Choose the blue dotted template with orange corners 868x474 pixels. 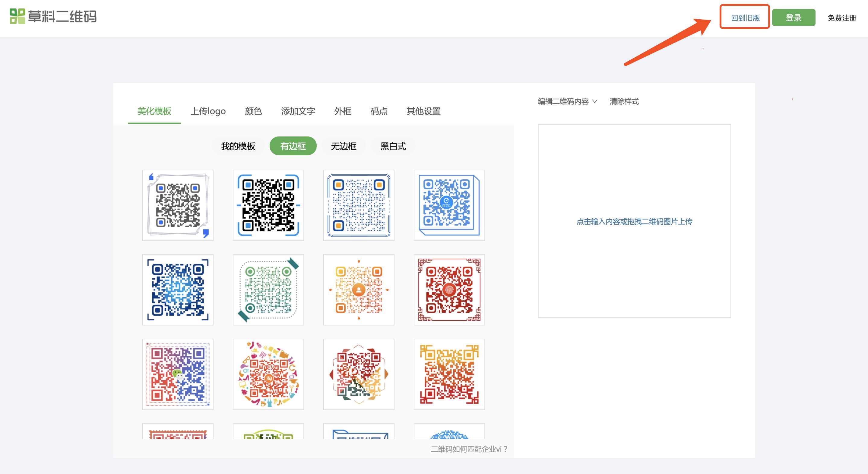(x=359, y=205)
